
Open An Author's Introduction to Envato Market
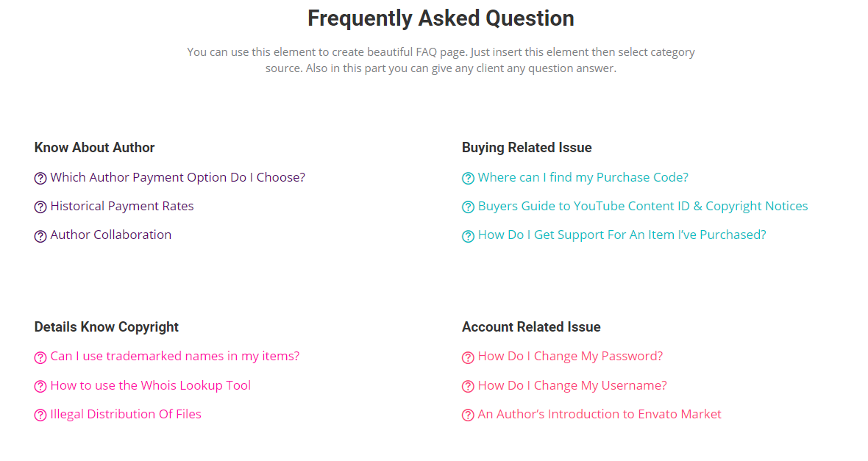[x=600, y=414]
